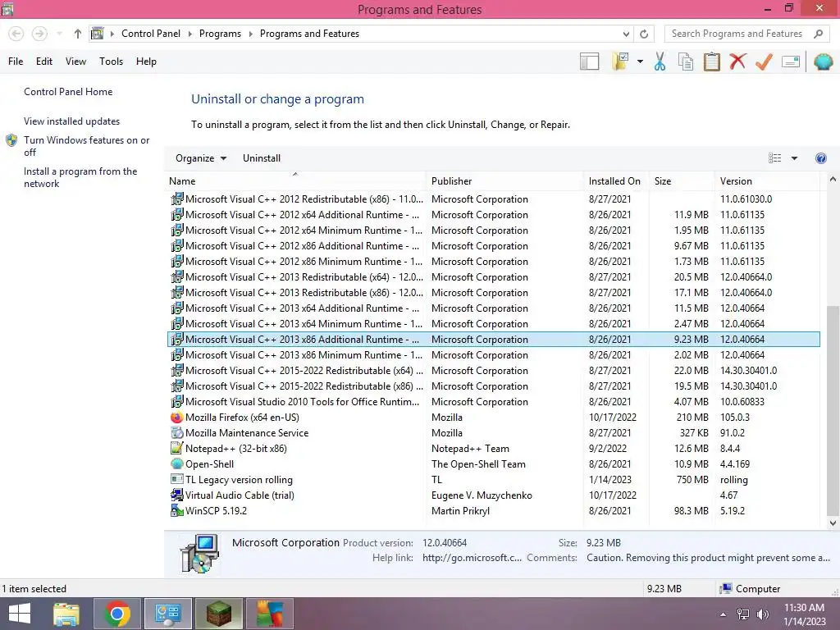Open the view options dropdown arrow
Image resolution: width=840 pixels, height=630 pixels.
[x=794, y=158]
